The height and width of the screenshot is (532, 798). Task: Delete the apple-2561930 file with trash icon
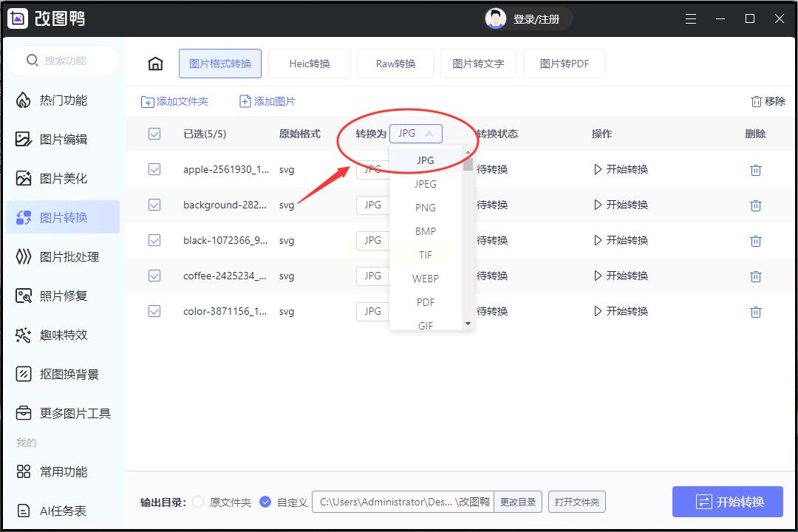coord(755,170)
